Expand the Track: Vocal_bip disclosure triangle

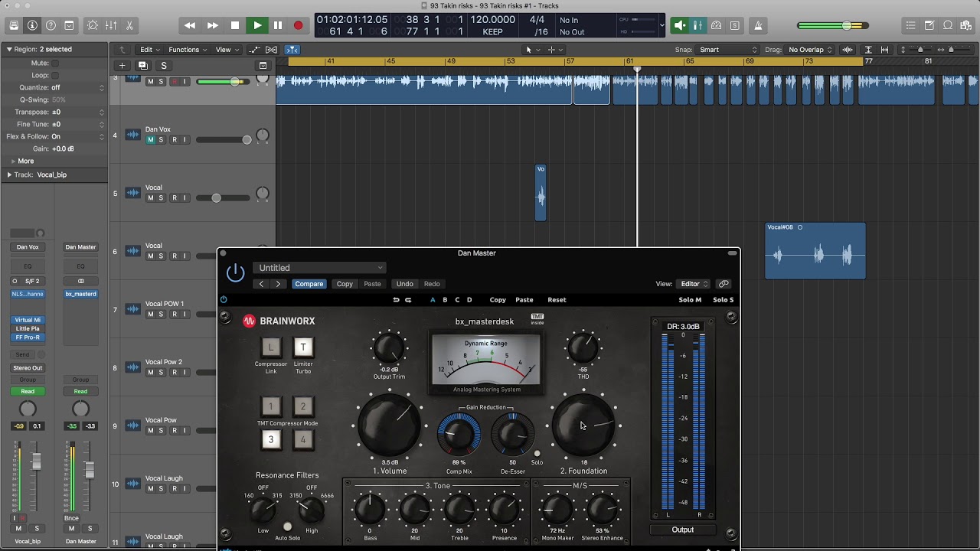pos(9,174)
